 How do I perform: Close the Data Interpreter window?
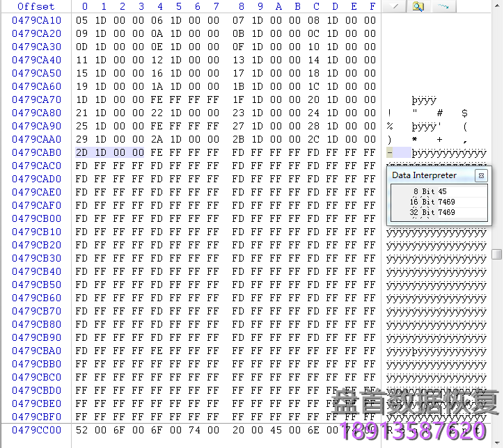click(480, 176)
